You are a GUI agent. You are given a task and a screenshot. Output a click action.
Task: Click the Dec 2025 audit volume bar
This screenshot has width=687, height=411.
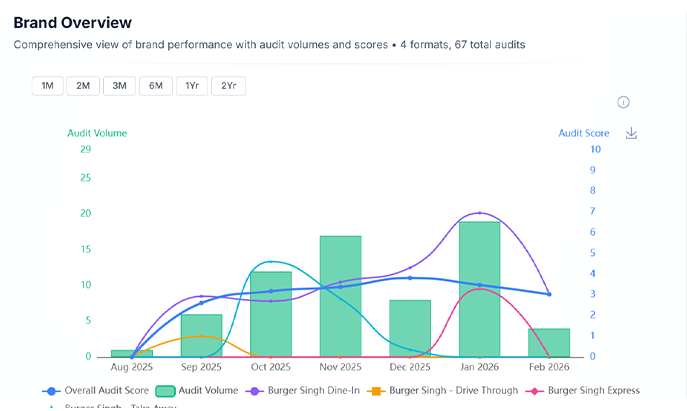point(410,330)
